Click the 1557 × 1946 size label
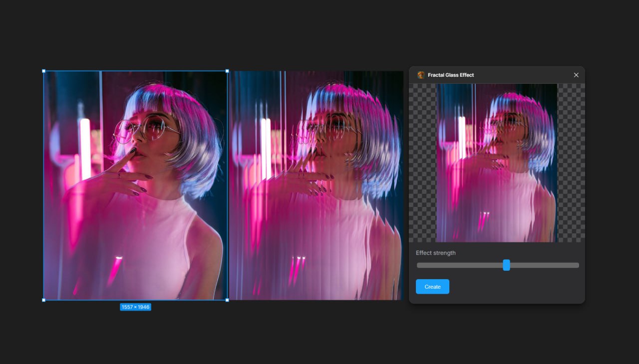Image resolution: width=639 pixels, height=364 pixels. pos(135,307)
